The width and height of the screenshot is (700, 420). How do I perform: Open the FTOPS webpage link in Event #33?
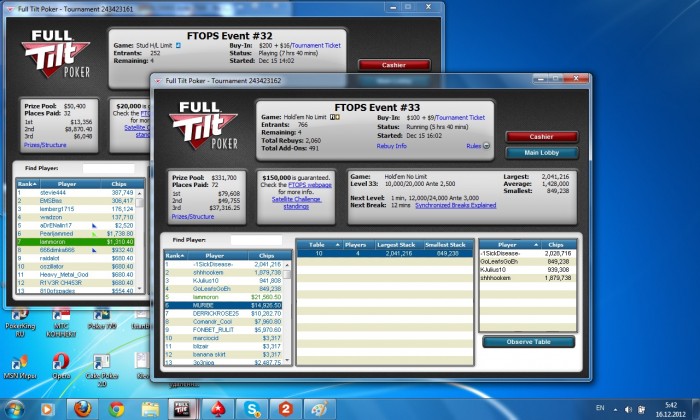(x=310, y=185)
